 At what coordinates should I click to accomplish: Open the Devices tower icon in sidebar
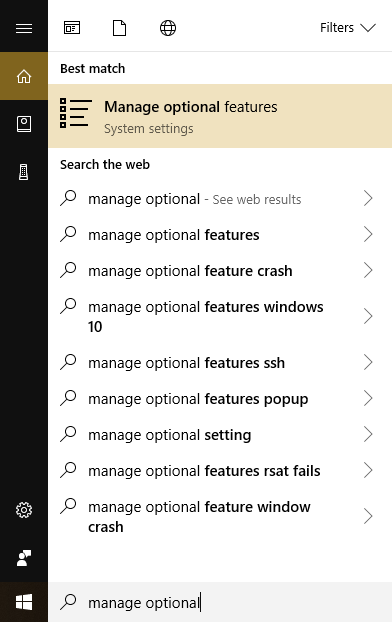pyautogui.click(x=24, y=172)
